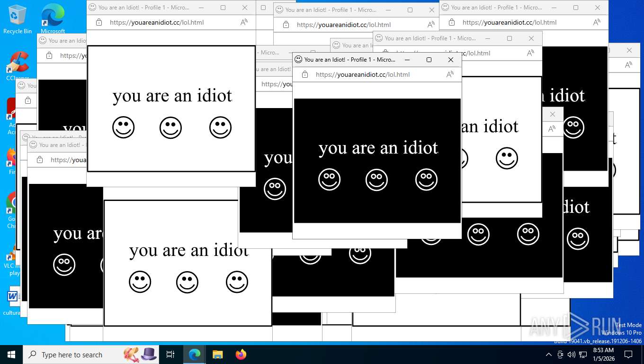Launch Firefox from the taskbar
Image resolution: width=644 pixels, height=364 pixels.
pyautogui.click(x=241, y=355)
